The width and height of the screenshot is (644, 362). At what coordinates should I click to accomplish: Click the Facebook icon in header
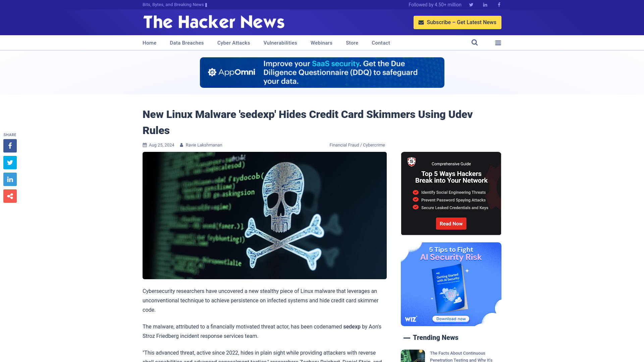pos(499,4)
